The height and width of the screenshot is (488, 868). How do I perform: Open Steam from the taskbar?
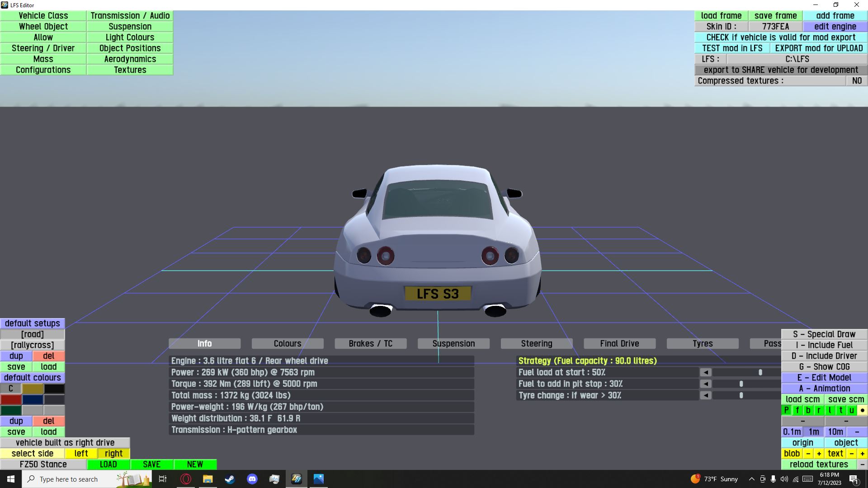(x=230, y=479)
